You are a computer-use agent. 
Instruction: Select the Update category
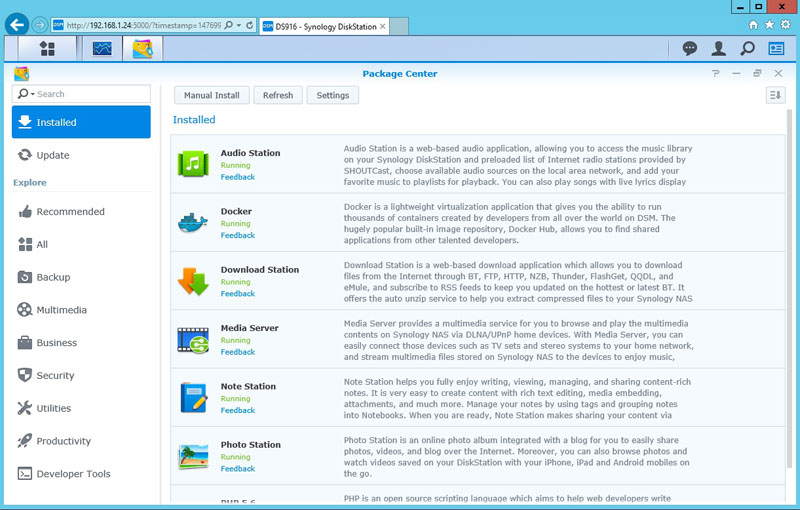[x=81, y=155]
